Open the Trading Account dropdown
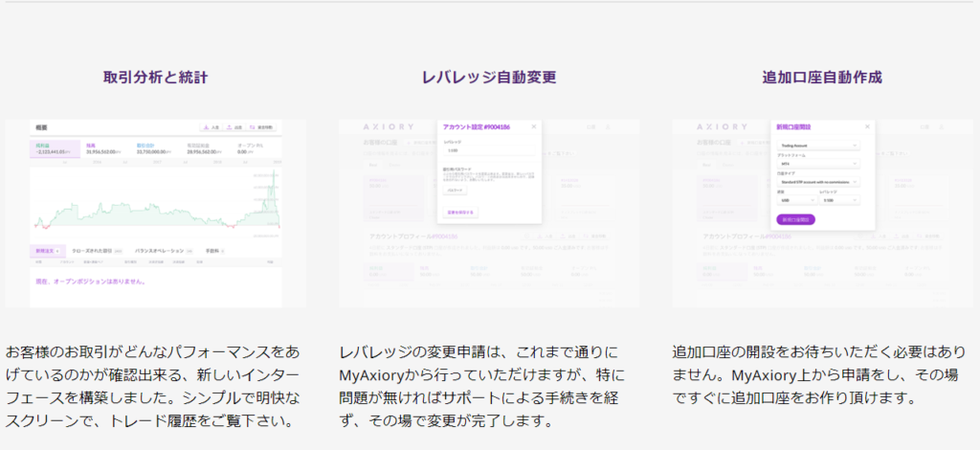 pyautogui.click(x=816, y=146)
